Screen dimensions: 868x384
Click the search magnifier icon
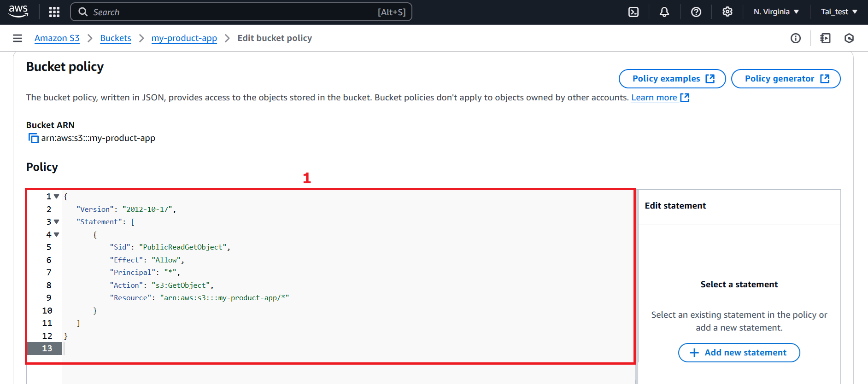[83, 12]
